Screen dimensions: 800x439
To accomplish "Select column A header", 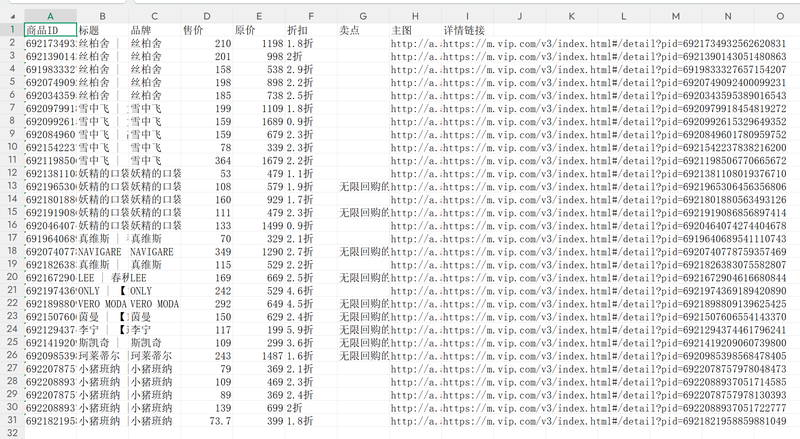I will point(51,16).
